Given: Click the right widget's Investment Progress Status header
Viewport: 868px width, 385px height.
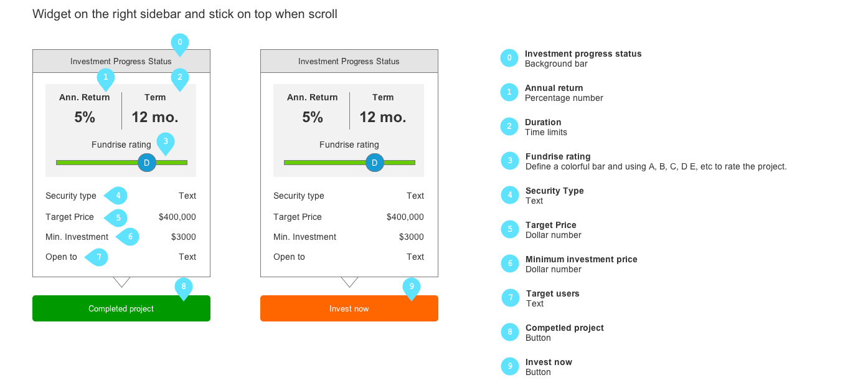Looking at the screenshot, I should pyautogui.click(x=349, y=61).
